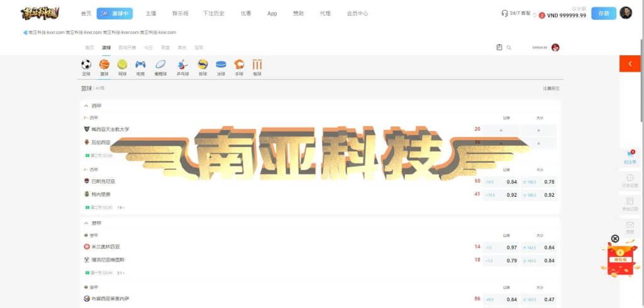Open the App menu item
Image resolution: width=644 pixels, height=308 pixels.
point(272,14)
